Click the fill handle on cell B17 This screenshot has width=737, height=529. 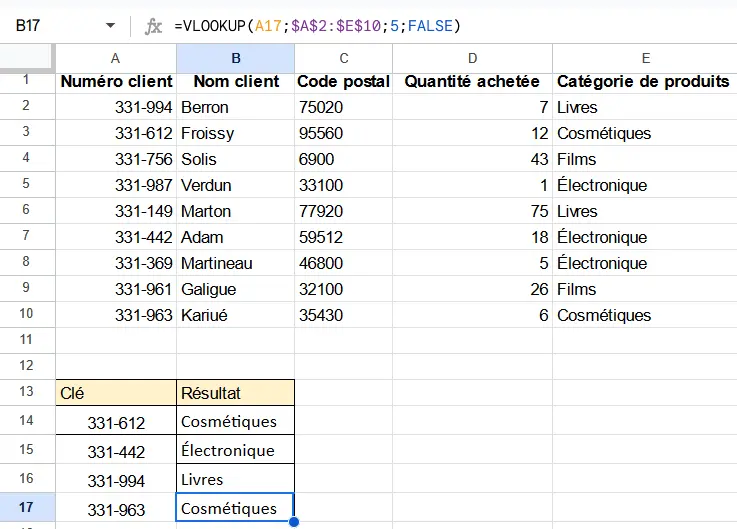click(294, 521)
